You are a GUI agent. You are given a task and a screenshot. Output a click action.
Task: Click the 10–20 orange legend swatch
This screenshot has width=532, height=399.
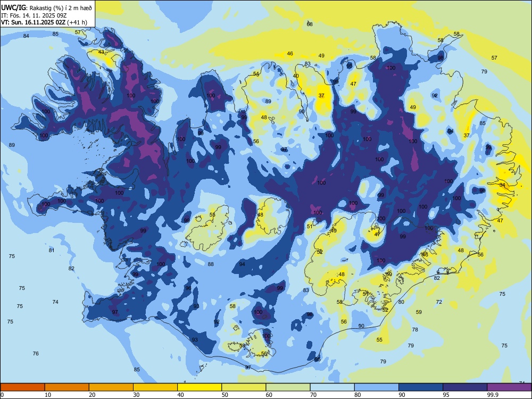point(67,387)
